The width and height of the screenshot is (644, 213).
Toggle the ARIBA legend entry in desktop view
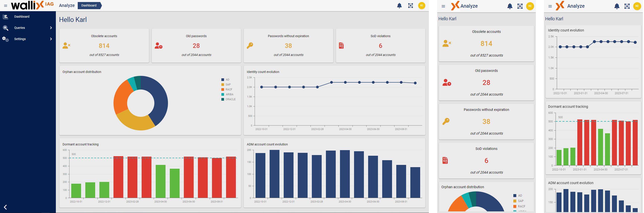[x=227, y=94]
